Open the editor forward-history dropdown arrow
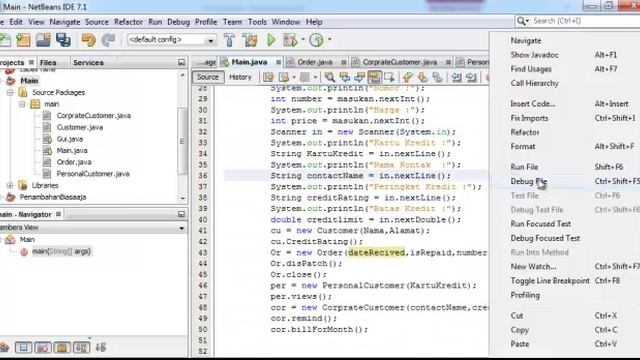 click(315, 77)
